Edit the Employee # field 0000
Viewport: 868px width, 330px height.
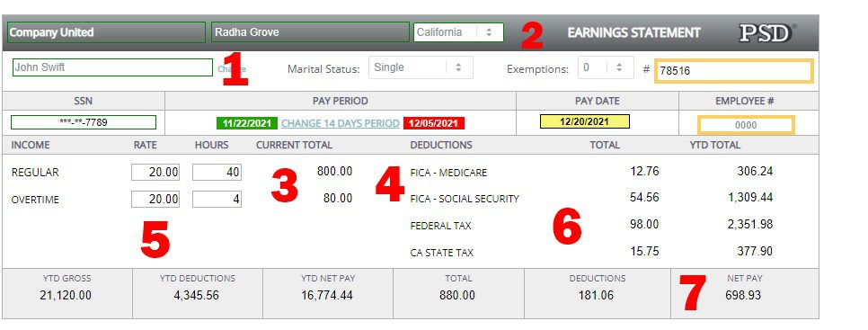[746, 125]
